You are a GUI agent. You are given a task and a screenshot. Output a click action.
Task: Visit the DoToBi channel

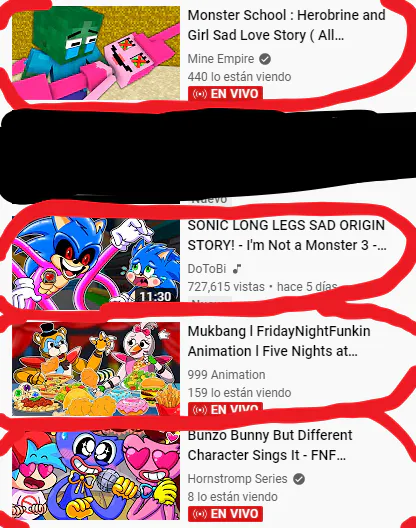207,269
